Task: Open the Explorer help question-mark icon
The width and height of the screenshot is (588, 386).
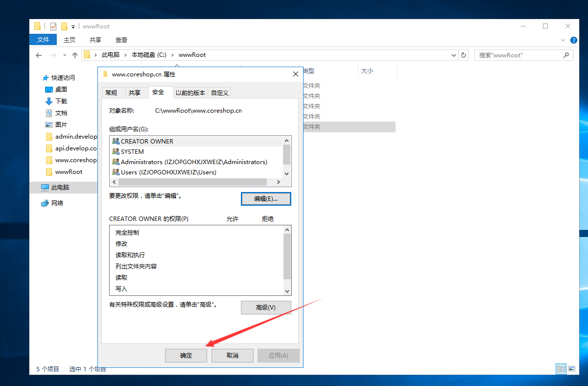Action: pos(574,40)
